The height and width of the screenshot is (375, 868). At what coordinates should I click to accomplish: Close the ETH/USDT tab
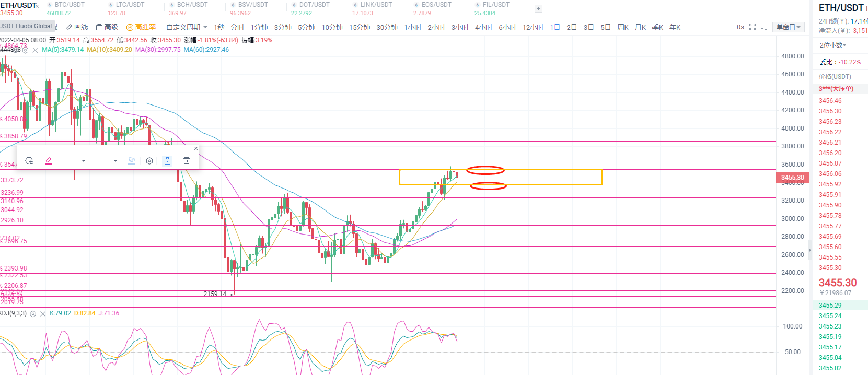38,6
